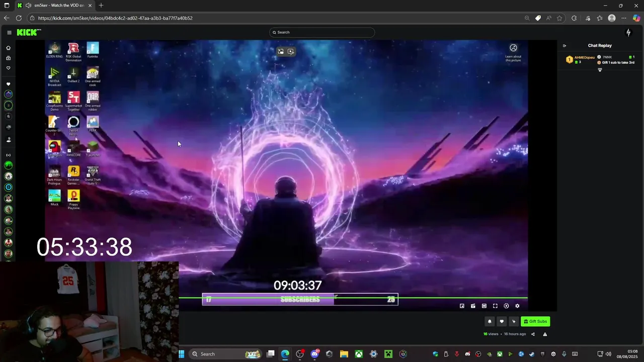This screenshot has height=362, width=644.
Task: Click the Fortnite desktop shortcut in video
Action: coord(93,50)
